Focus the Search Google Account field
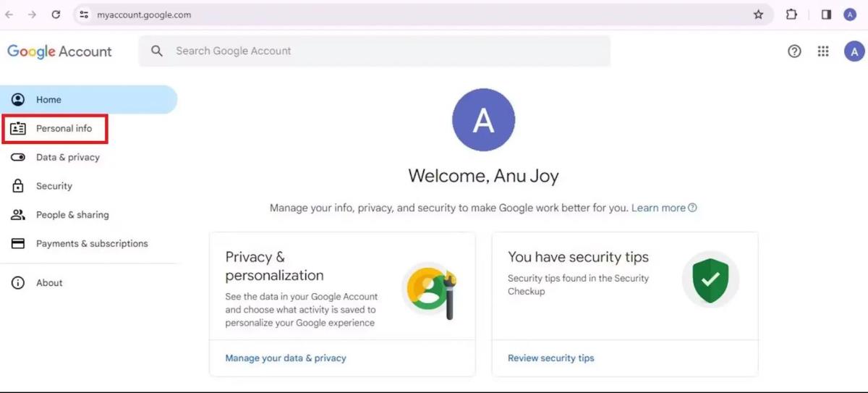Image resolution: width=868 pixels, height=393 pixels. tap(375, 51)
